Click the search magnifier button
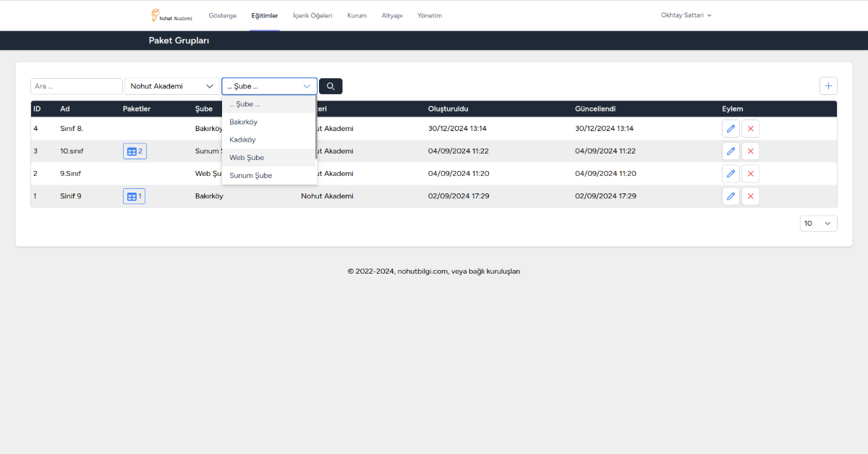The height and width of the screenshot is (454, 868). click(x=331, y=86)
